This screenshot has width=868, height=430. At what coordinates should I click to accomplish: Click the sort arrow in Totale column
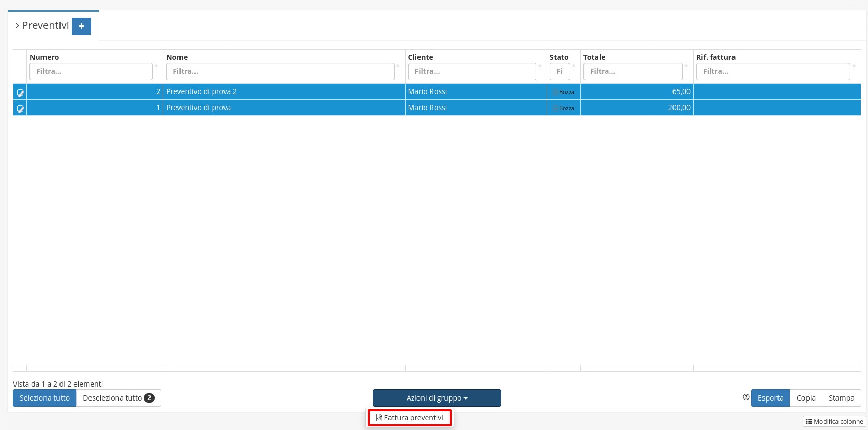click(686, 65)
